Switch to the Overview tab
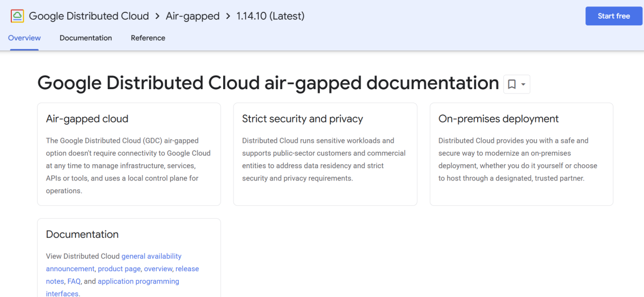 click(24, 38)
